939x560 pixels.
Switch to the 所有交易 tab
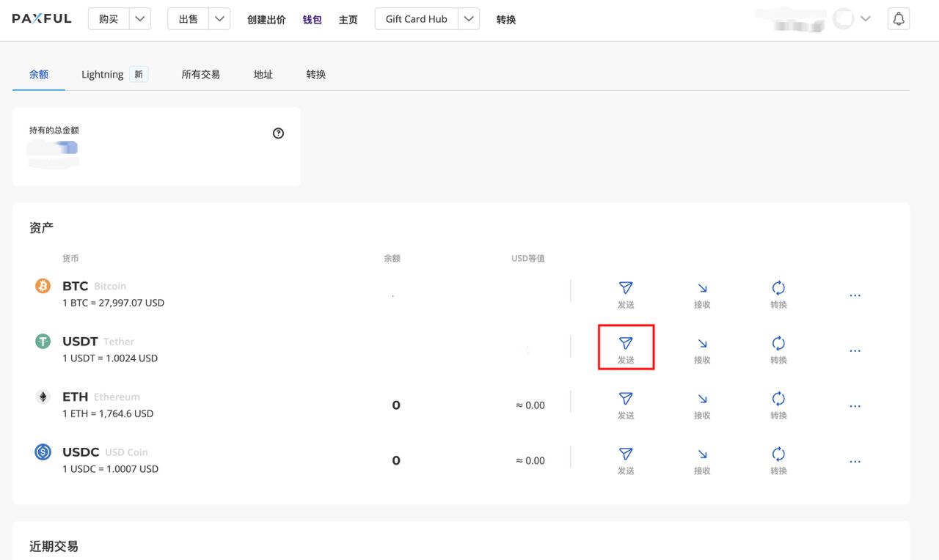[x=200, y=74]
